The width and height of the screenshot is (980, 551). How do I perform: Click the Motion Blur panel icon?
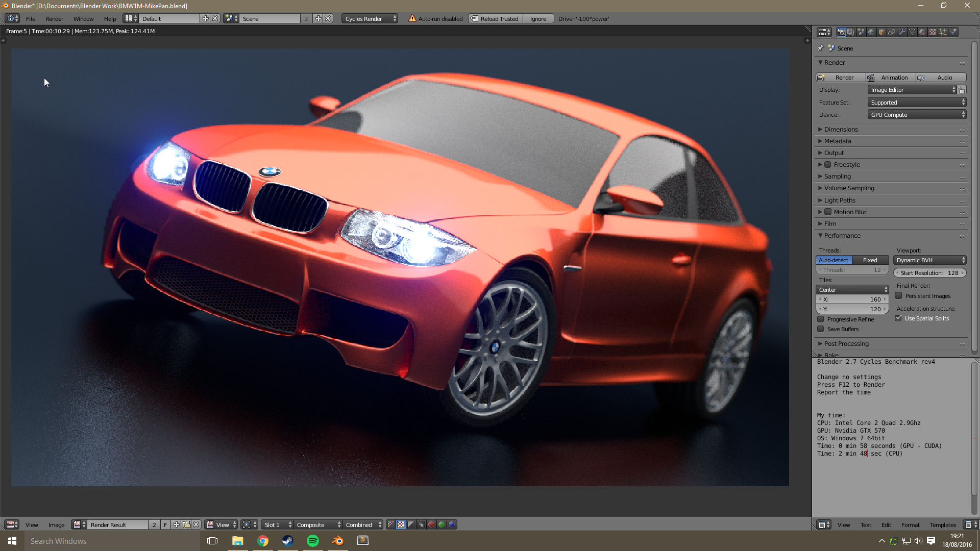(x=829, y=211)
